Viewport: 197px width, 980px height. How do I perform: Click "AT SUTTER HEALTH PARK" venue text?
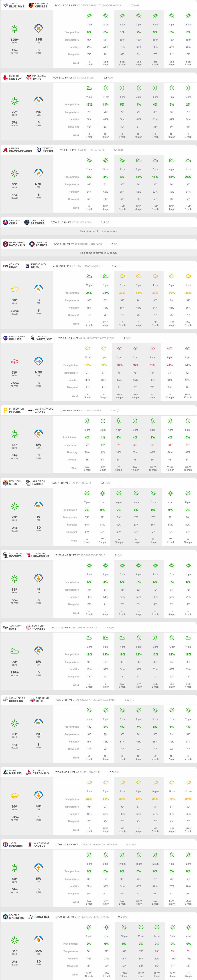tap(94, 916)
